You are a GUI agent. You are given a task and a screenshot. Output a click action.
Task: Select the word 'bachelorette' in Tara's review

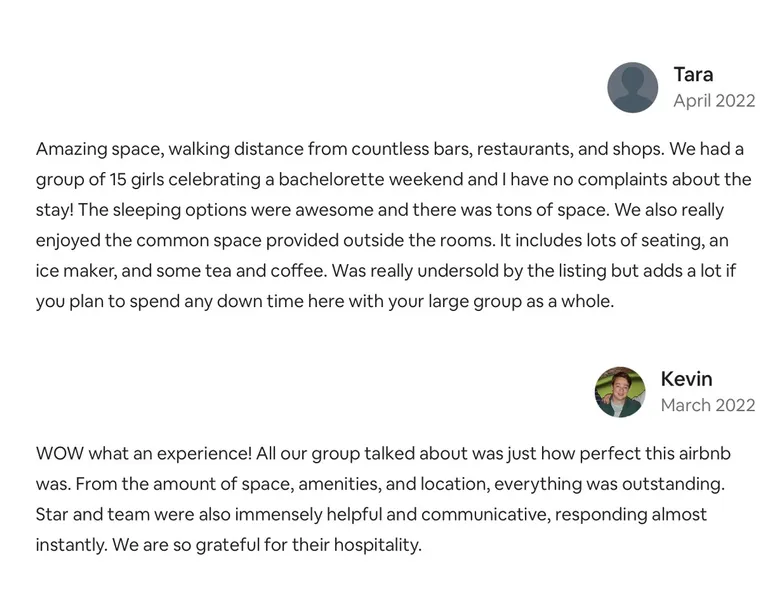[x=331, y=179]
